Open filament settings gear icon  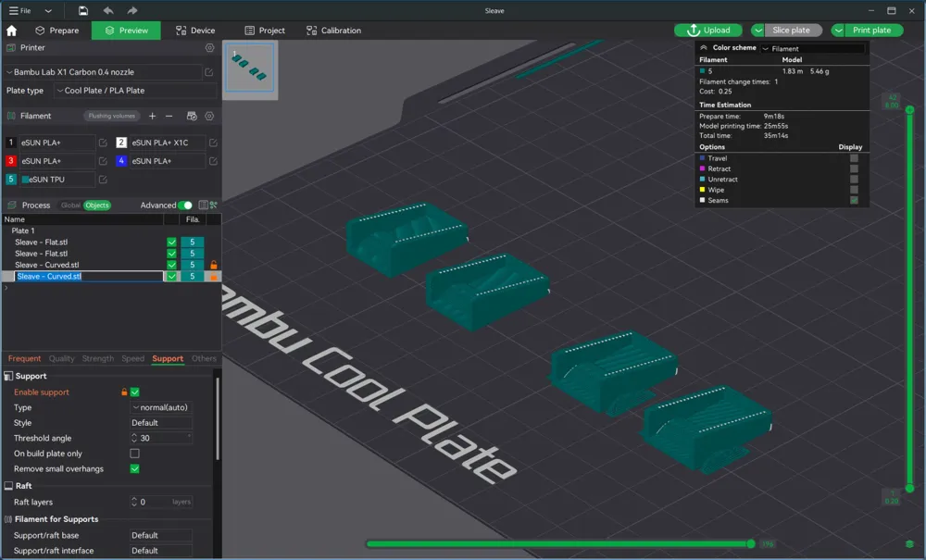pyautogui.click(x=209, y=117)
